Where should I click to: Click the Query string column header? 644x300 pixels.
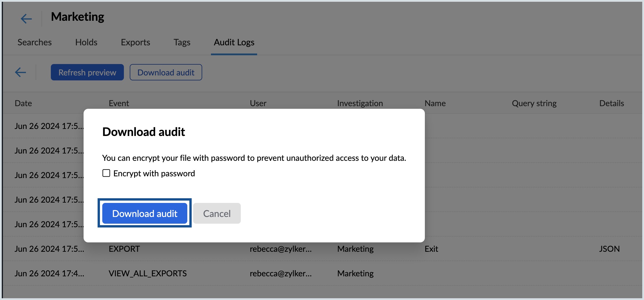click(x=534, y=103)
